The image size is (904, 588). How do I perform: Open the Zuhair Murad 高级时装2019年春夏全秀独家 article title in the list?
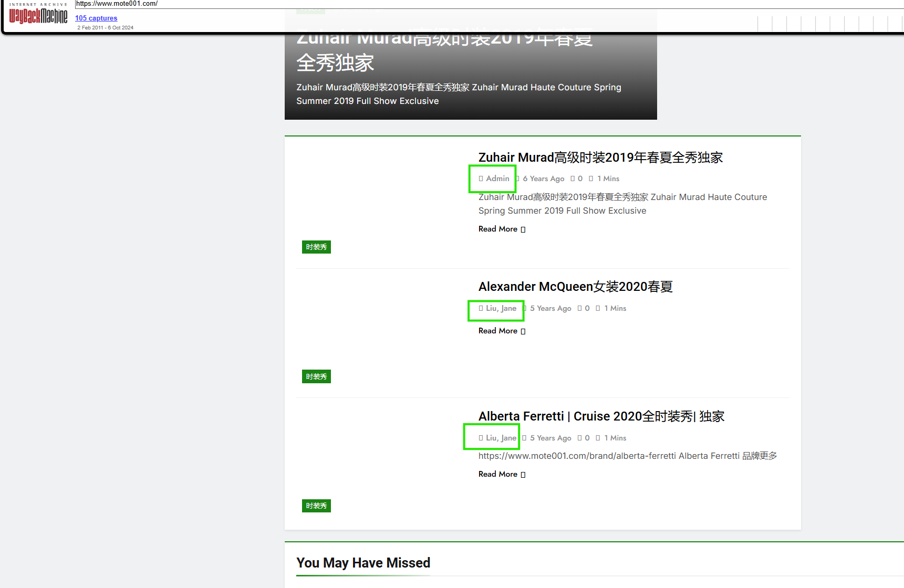click(600, 157)
